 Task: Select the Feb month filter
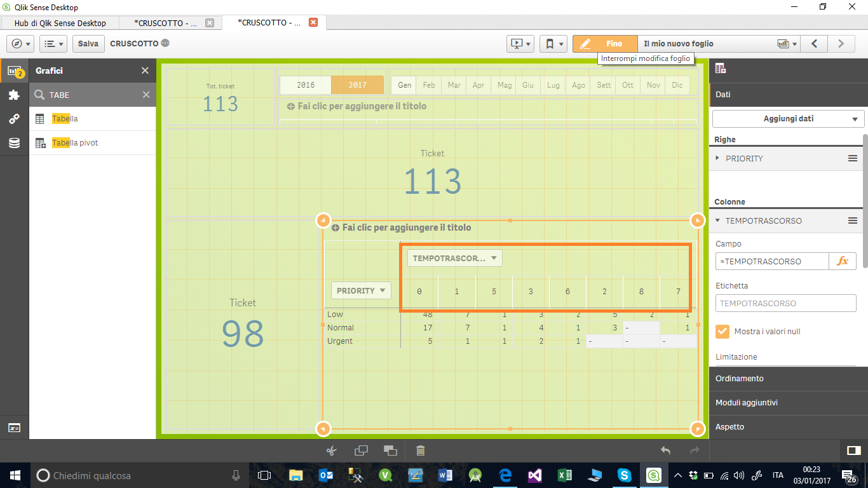(x=430, y=85)
